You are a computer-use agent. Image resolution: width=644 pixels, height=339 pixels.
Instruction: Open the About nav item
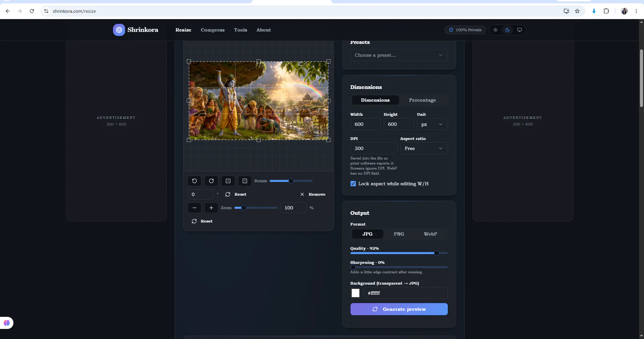point(264,30)
